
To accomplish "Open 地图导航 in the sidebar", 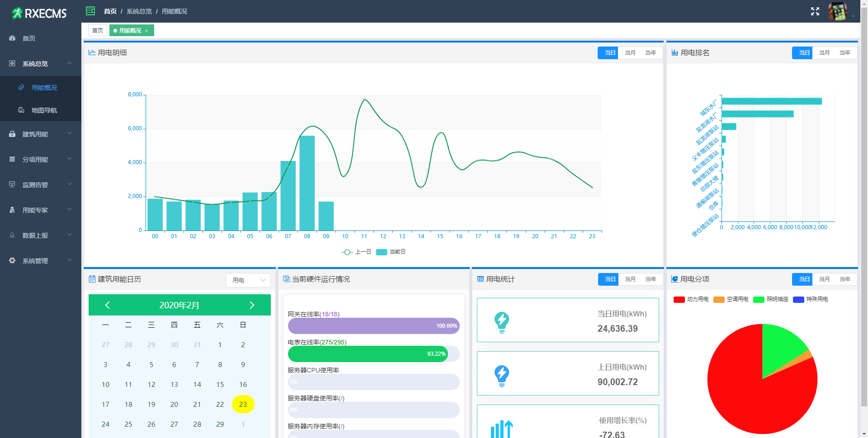I will (x=44, y=110).
